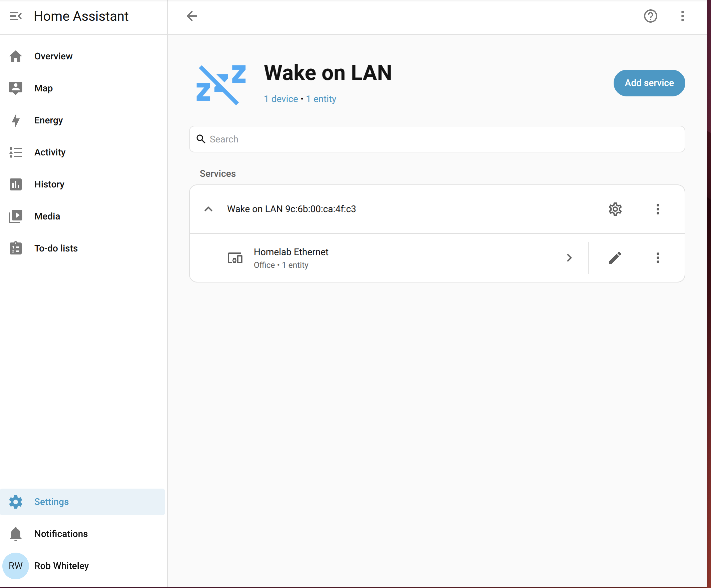Click the Wake on LAN integration logo
The width and height of the screenshot is (711, 588).
(221, 85)
